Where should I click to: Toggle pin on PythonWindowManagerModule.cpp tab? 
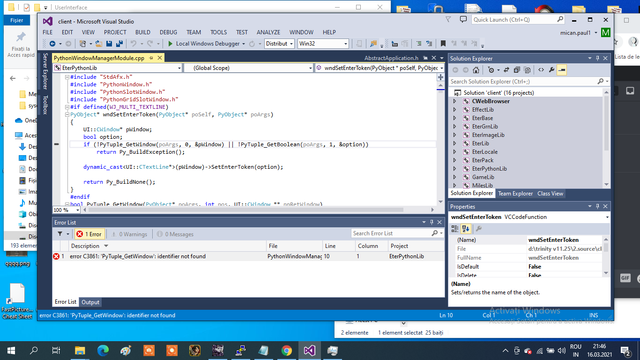pos(151,58)
